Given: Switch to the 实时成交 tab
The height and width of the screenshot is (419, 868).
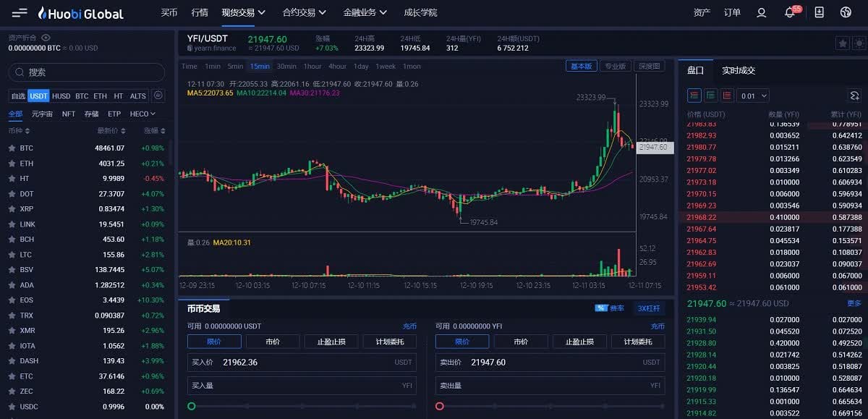Looking at the screenshot, I should [738, 71].
